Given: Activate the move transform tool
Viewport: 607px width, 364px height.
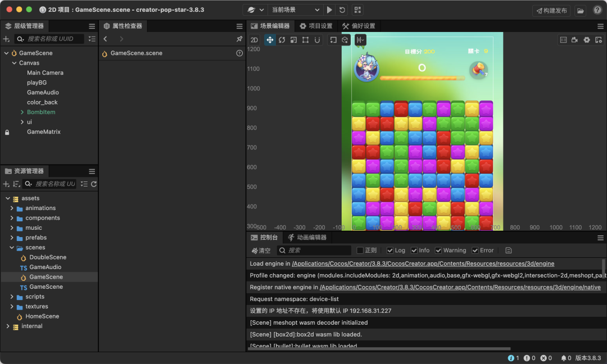Looking at the screenshot, I should tap(270, 40).
